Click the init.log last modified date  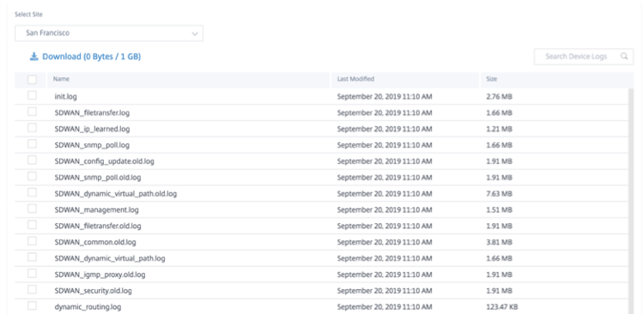click(385, 97)
